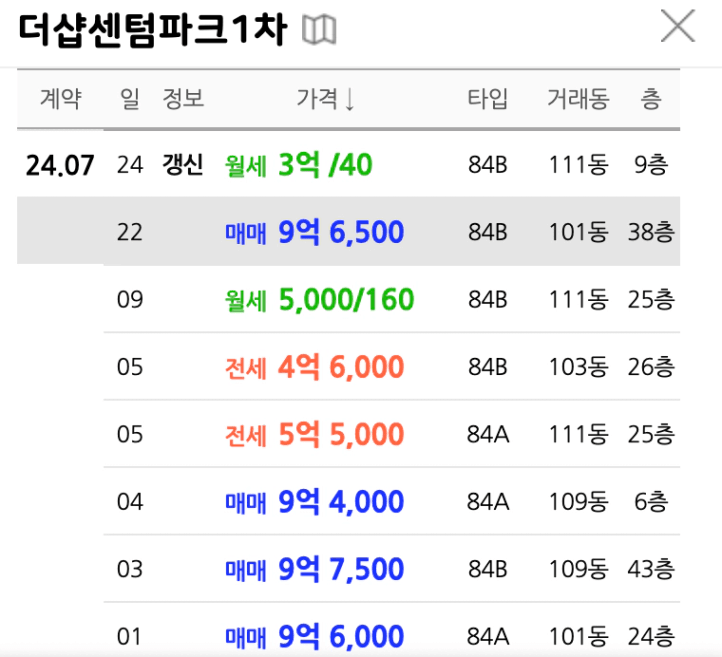Click the 103동 building cell

(x=578, y=367)
